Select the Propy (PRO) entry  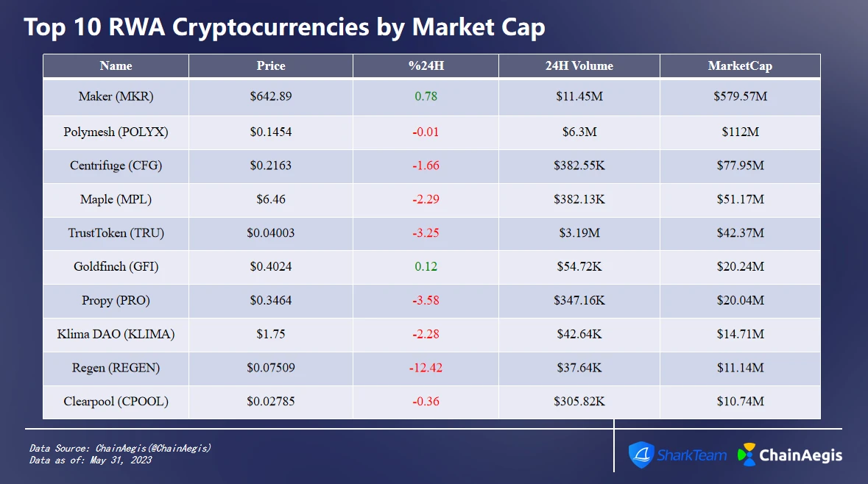pyautogui.click(x=116, y=300)
